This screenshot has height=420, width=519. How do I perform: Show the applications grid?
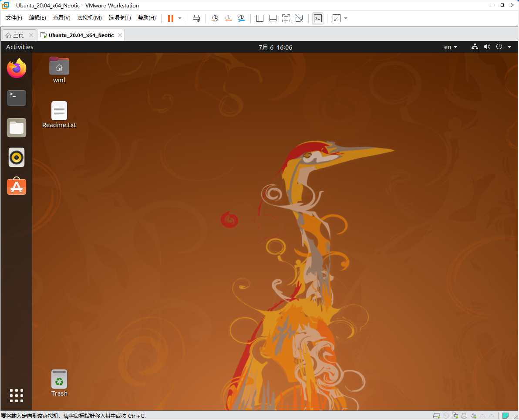click(x=17, y=396)
